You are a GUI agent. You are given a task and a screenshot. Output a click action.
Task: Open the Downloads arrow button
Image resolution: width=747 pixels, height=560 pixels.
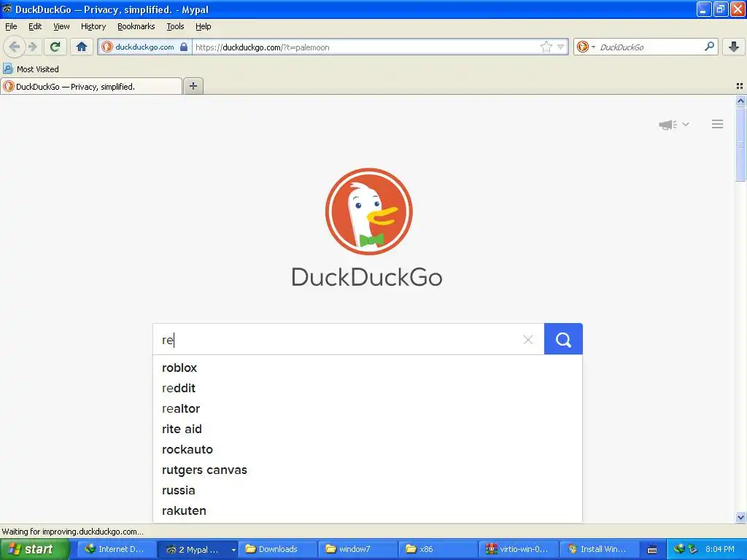pyautogui.click(x=734, y=47)
